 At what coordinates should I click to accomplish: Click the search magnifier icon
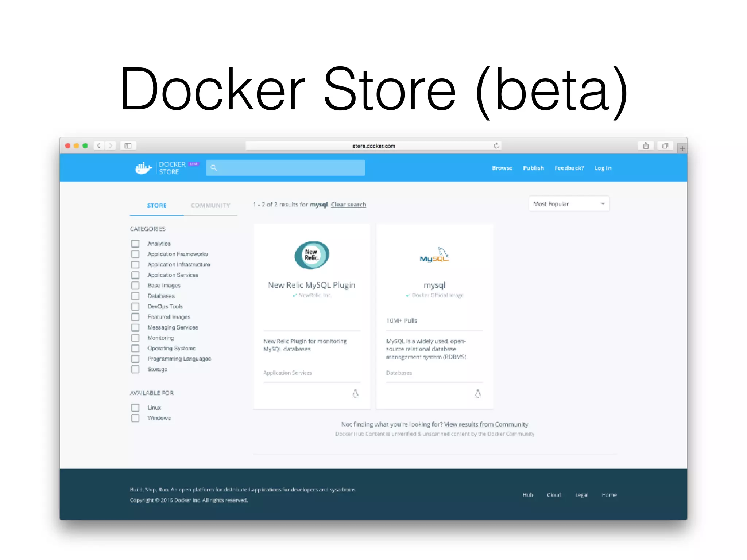[x=214, y=168]
